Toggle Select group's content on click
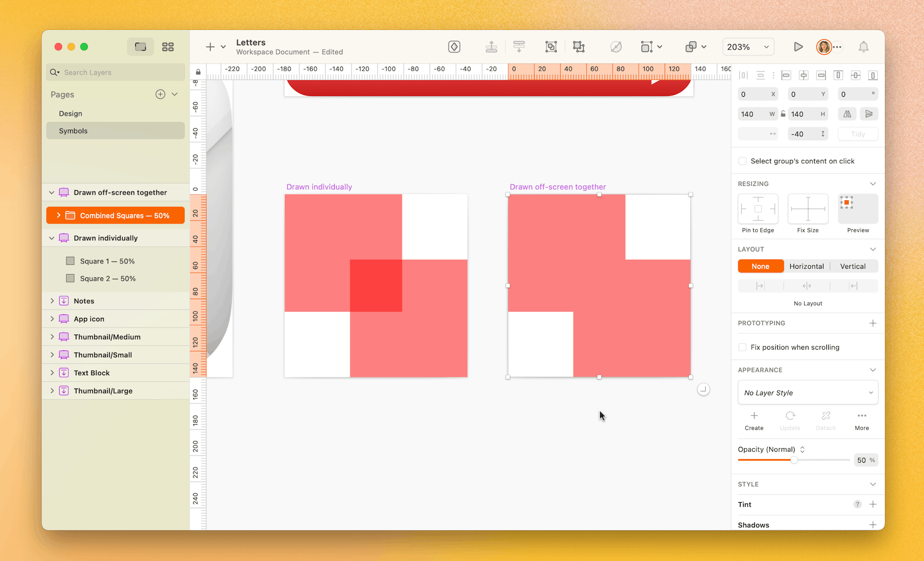Image resolution: width=924 pixels, height=561 pixels. coord(743,160)
